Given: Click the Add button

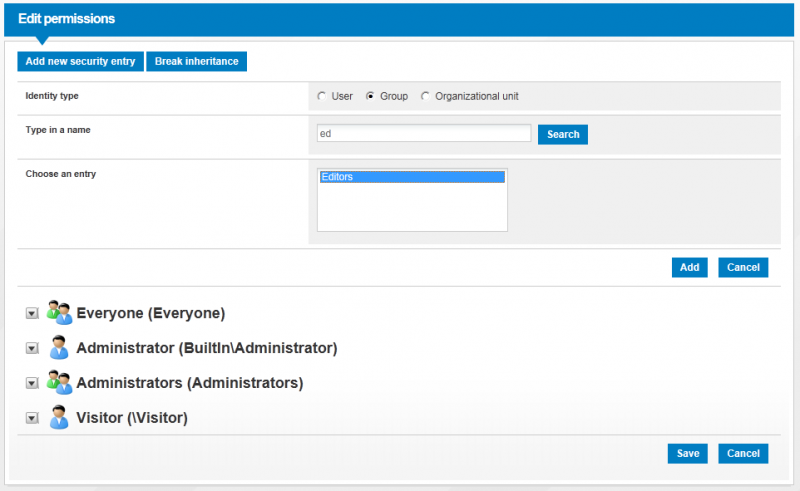Looking at the screenshot, I should 689,267.
